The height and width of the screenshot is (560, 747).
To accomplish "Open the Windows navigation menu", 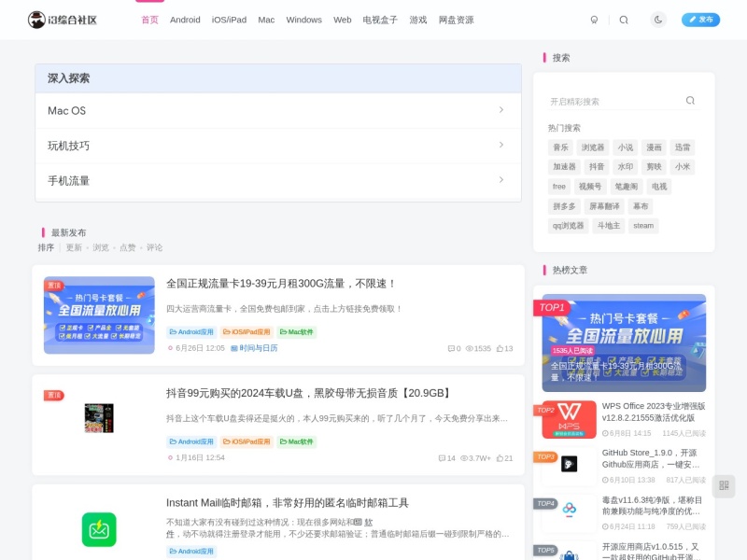I will [x=304, y=20].
